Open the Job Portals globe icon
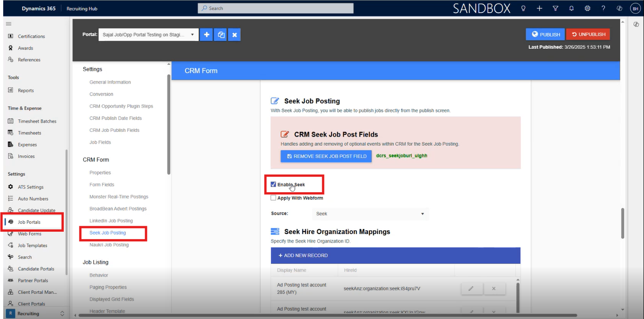Image resolution: width=644 pixels, height=319 pixels. tap(11, 222)
